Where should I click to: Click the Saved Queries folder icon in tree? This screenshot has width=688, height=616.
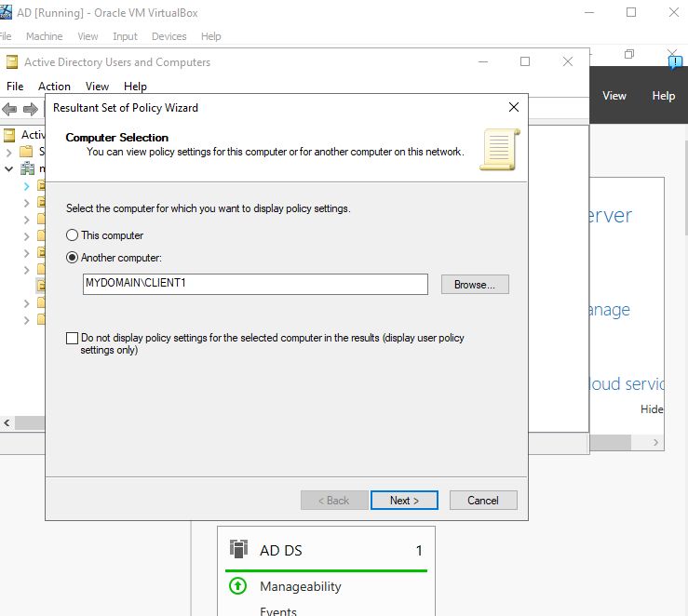(26, 152)
